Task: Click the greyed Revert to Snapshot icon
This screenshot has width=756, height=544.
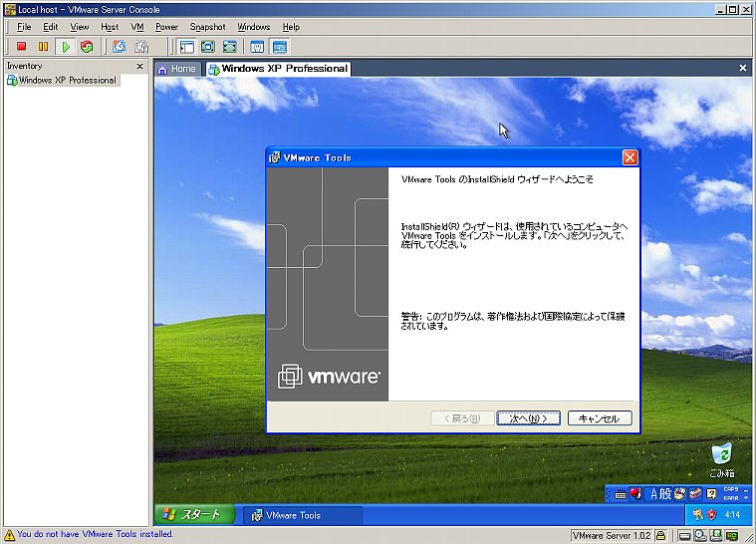Action: 141,46
